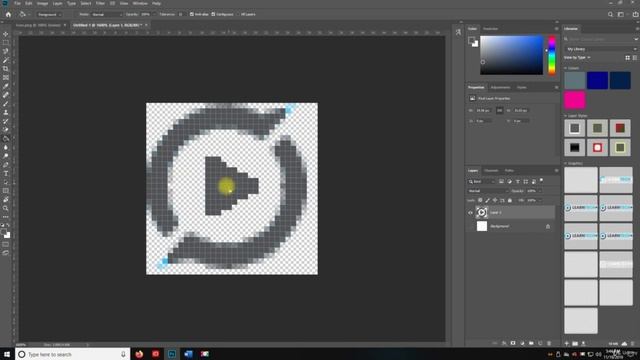Switch to the Swatches tab

pos(491,29)
